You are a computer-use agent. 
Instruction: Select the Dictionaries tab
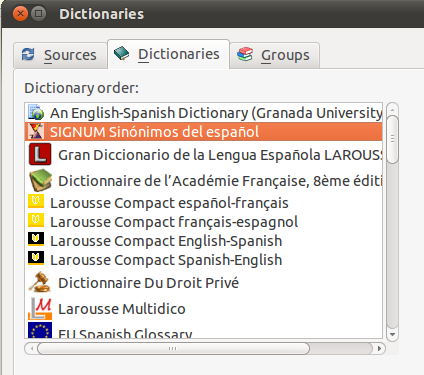pos(169,54)
